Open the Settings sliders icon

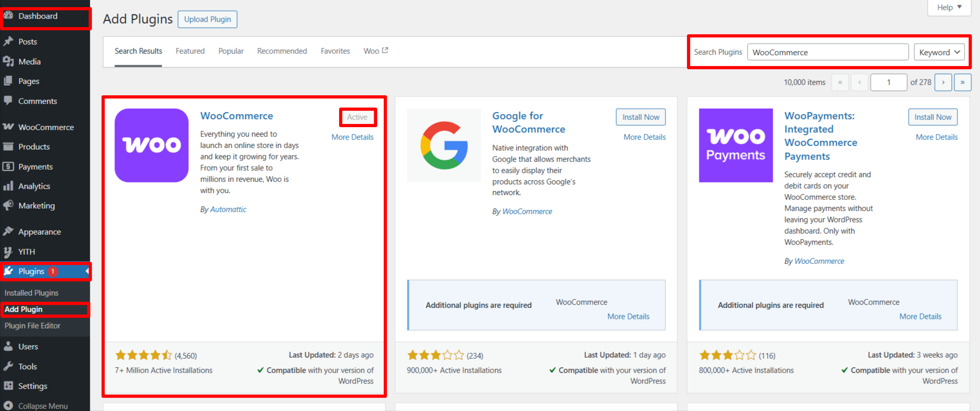[8, 386]
